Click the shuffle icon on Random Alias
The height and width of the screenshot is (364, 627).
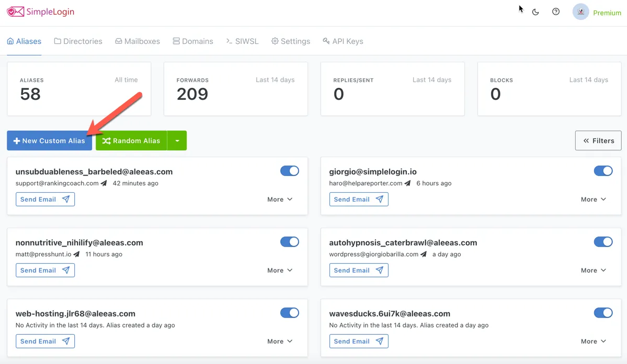coord(105,140)
